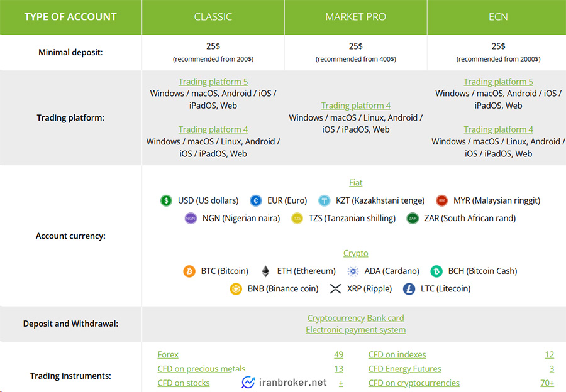566x392 pixels.
Task: Click the green USD dollar icon
Action: (166, 200)
